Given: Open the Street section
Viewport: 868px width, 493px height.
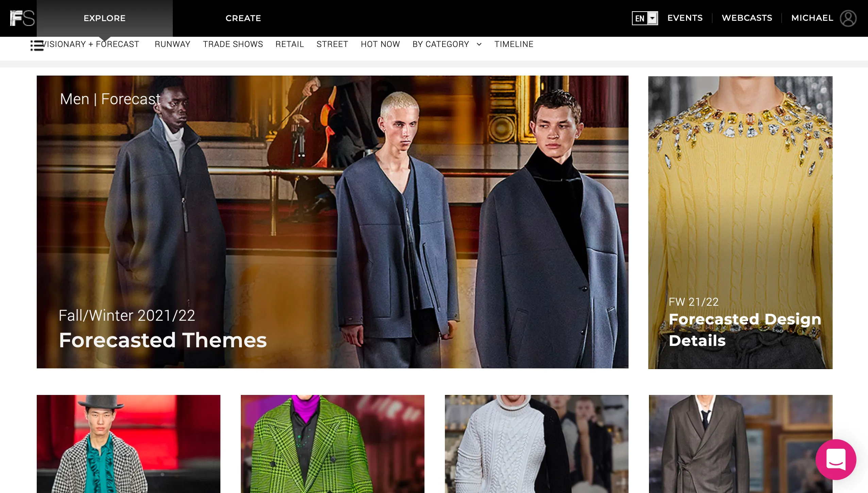Looking at the screenshot, I should tap(332, 44).
